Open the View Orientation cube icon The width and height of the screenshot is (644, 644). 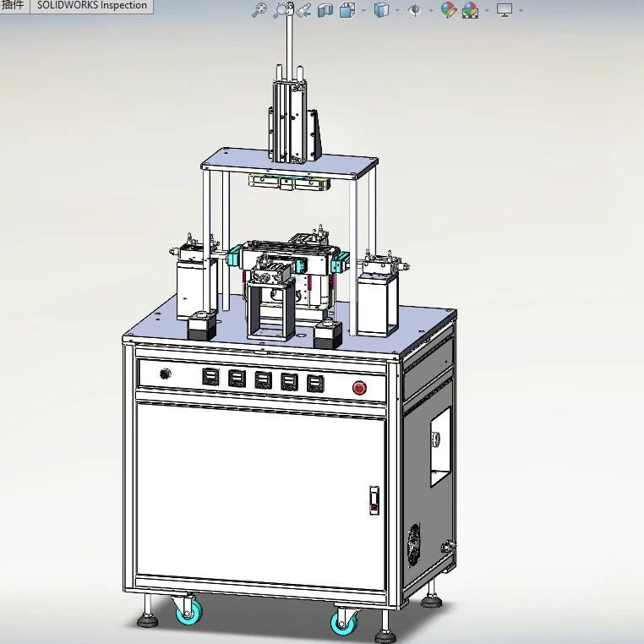coord(347,10)
